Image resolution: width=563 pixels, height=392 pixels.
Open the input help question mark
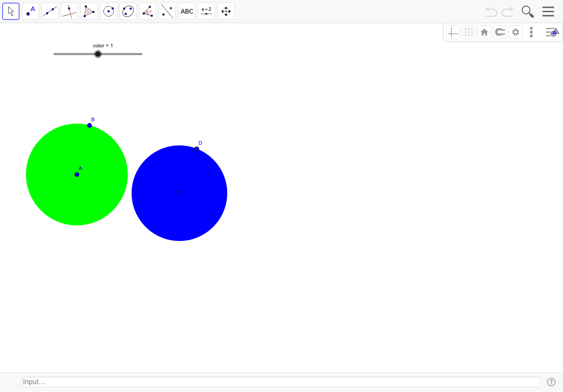551,382
